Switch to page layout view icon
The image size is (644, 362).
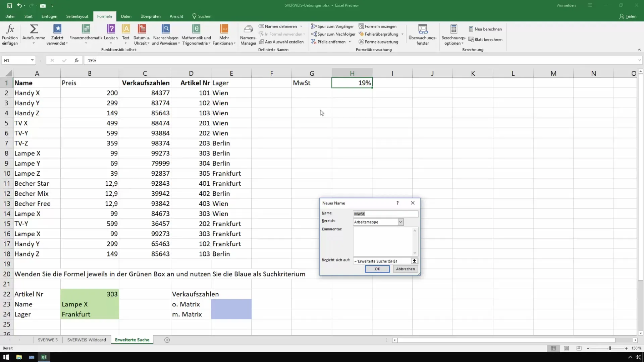coord(566,348)
